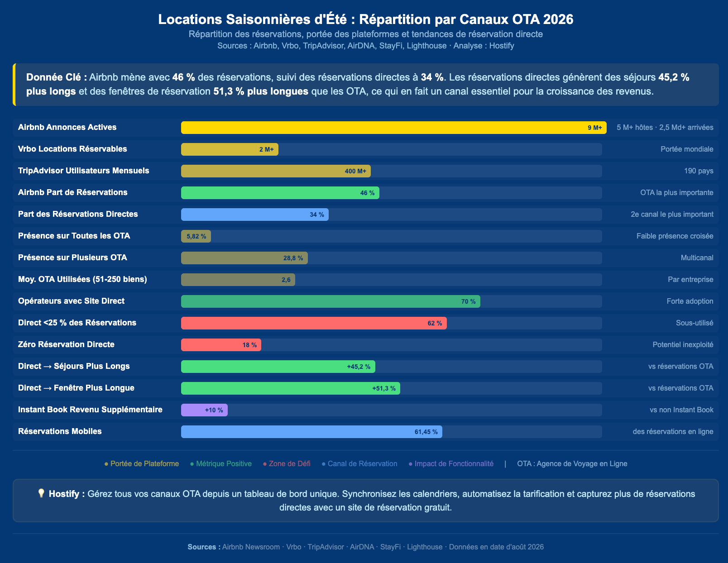Image resolution: width=728 pixels, height=563 pixels.
Task: Click the yellow '9 M+' bar
Action: 394,128
